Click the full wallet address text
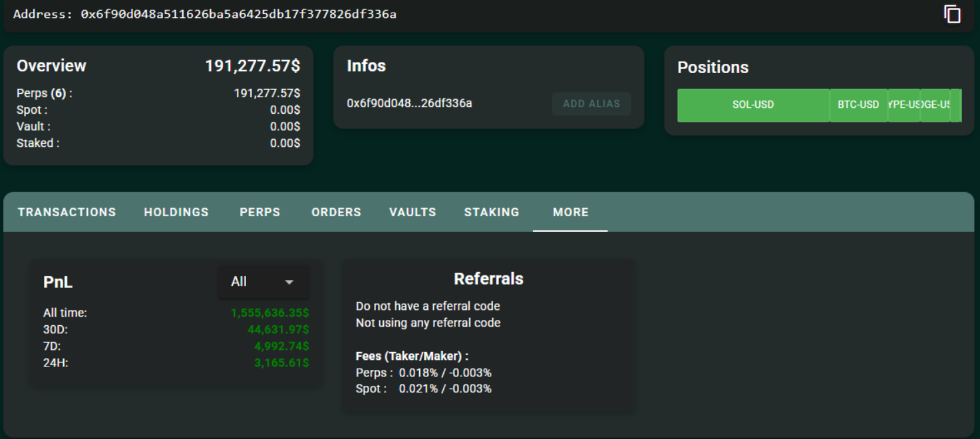980x439 pixels. [238, 14]
